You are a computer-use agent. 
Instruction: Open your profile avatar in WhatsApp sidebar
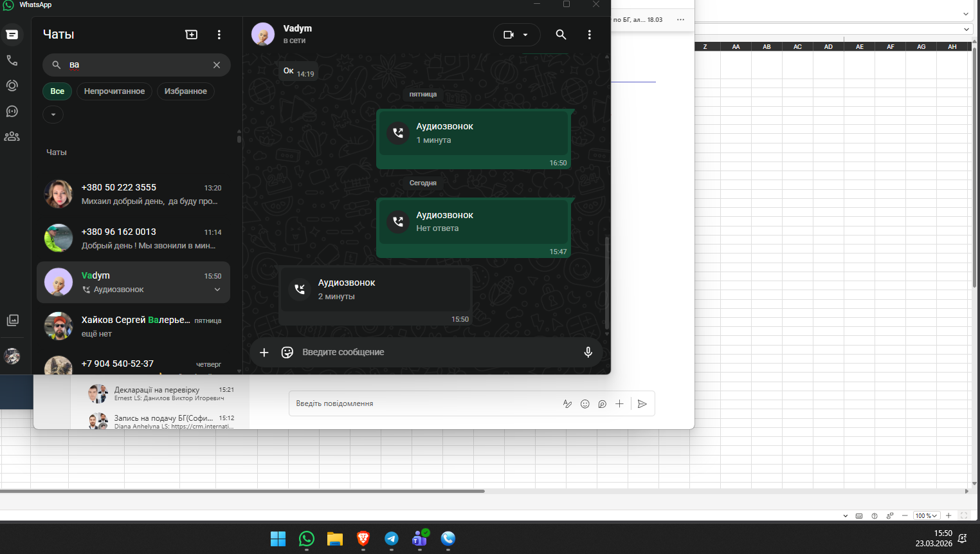tap(12, 356)
